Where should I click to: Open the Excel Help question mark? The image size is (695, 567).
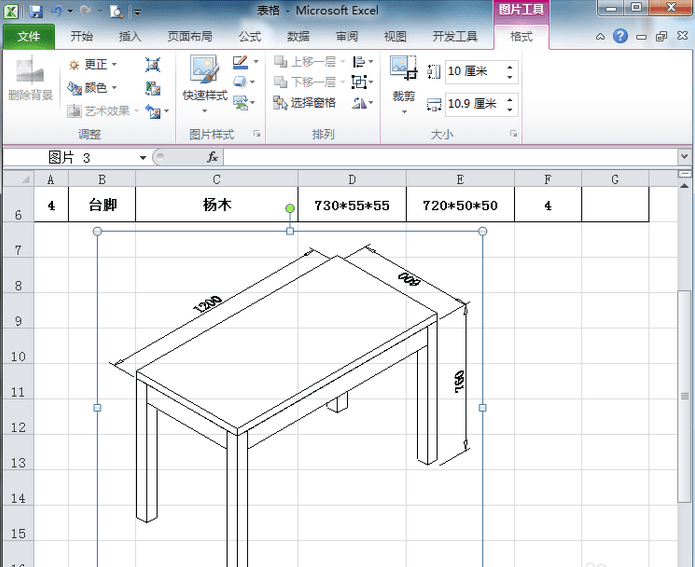[x=621, y=36]
